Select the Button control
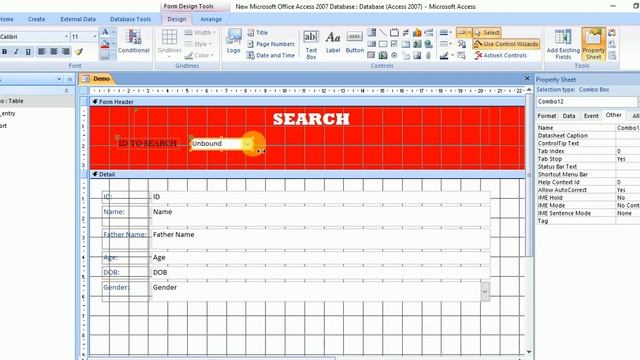Screen dimensions: 640x360 click(354, 42)
